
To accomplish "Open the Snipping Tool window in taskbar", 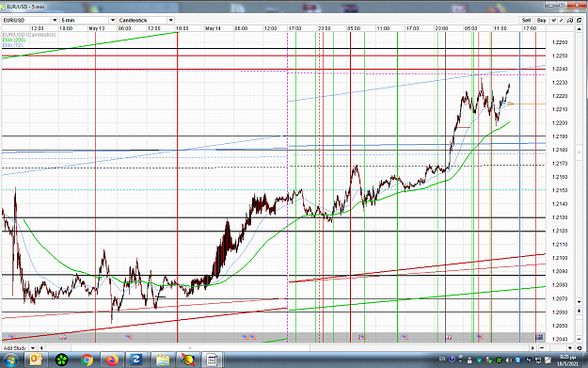I will (213, 360).
